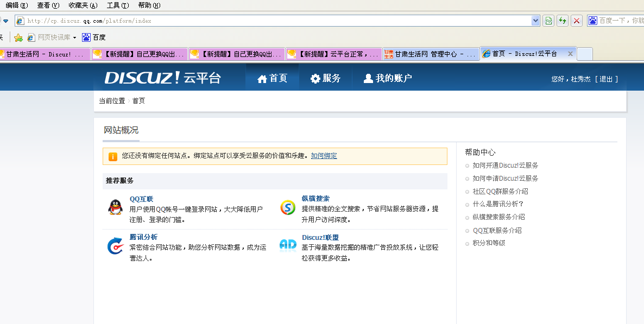Click the username 杜秀杰 in header
This screenshot has height=324, width=644.
[580, 79]
